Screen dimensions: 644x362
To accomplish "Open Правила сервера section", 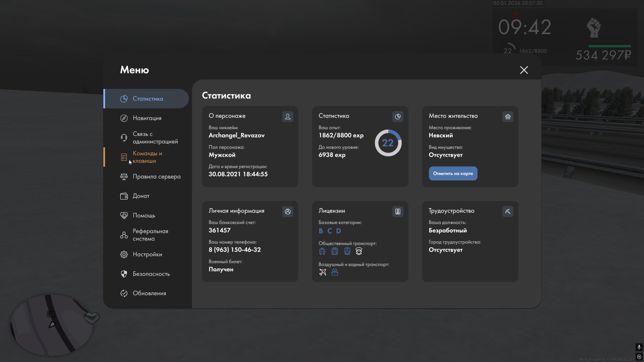I will [x=146, y=176].
